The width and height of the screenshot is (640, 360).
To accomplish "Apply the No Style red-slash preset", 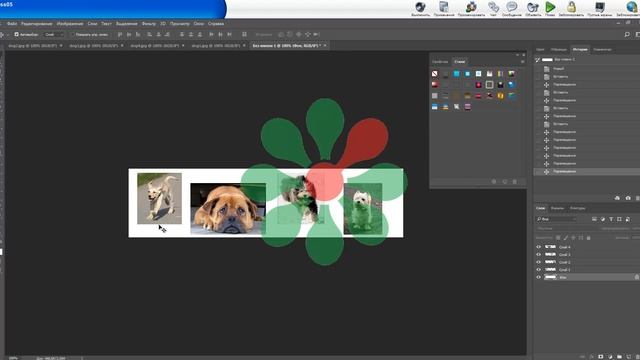I will [x=434, y=74].
